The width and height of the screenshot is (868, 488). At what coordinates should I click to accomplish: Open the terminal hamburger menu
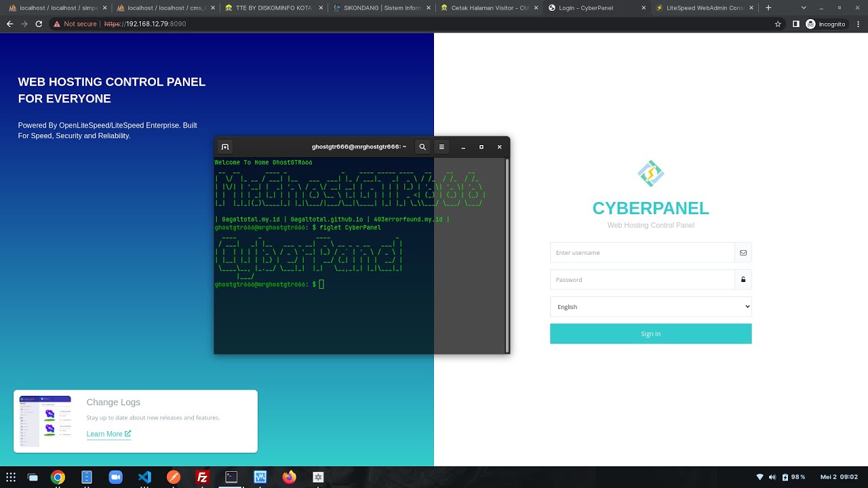point(441,146)
